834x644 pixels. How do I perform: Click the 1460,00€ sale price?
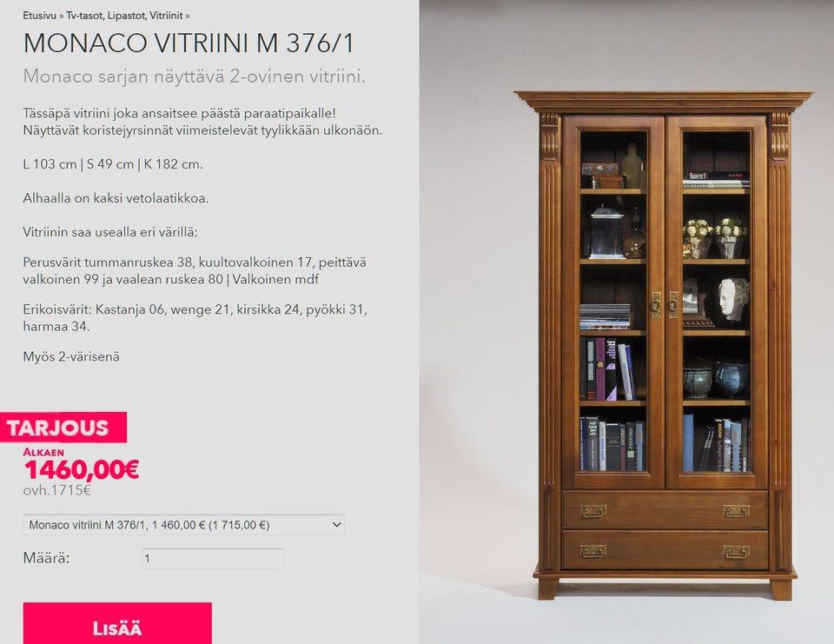coord(82,469)
